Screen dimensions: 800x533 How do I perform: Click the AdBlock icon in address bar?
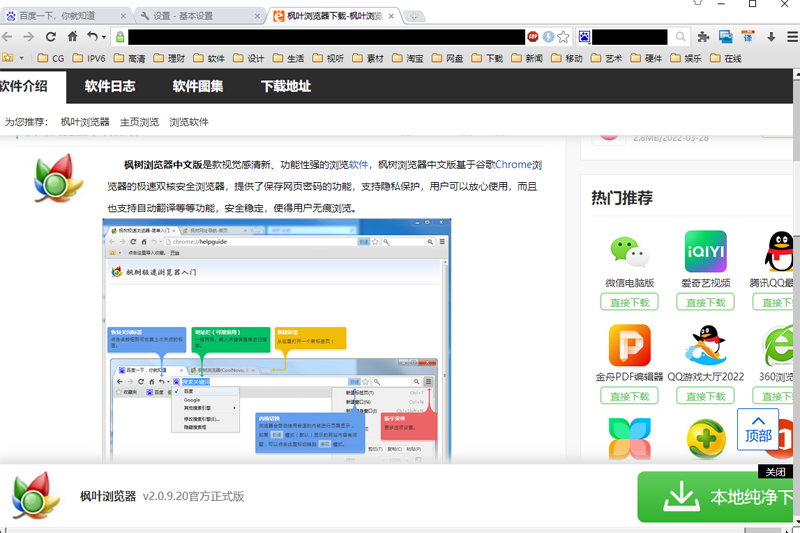(x=533, y=37)
